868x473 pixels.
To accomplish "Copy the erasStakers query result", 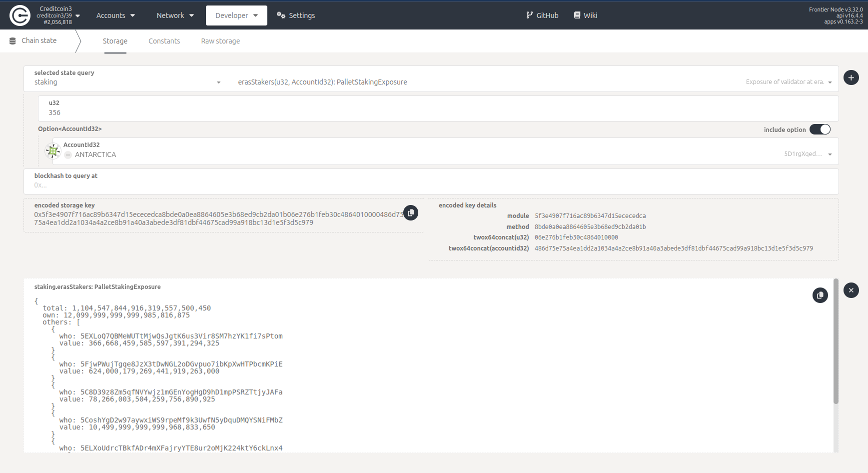I will point(820,295).
